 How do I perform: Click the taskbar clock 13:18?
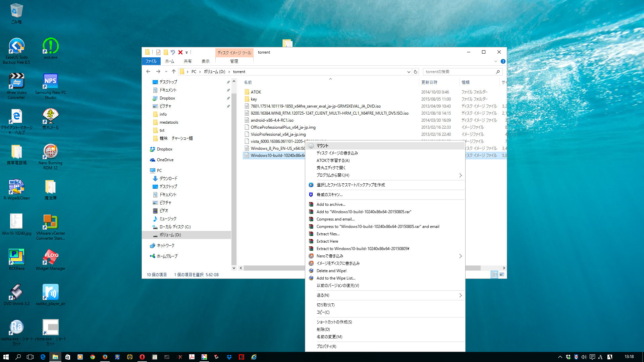629,357
